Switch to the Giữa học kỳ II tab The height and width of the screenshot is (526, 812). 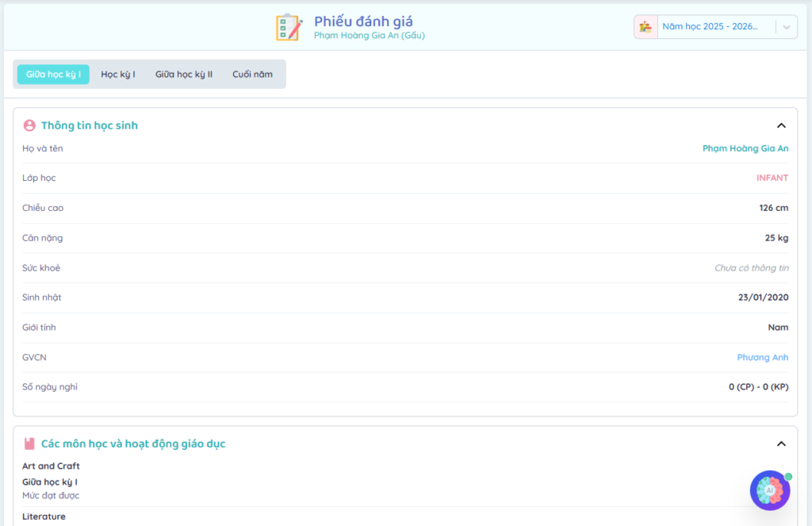(184, 75)
